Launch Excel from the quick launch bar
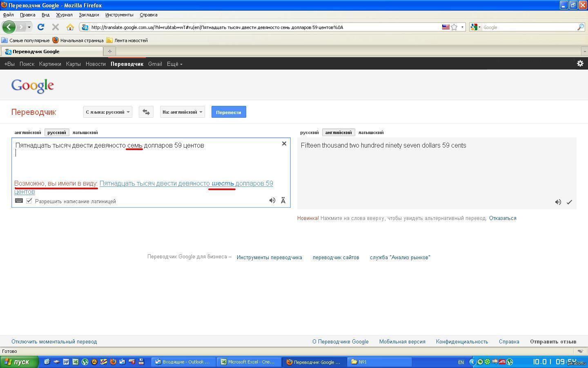 click(76, 362)
